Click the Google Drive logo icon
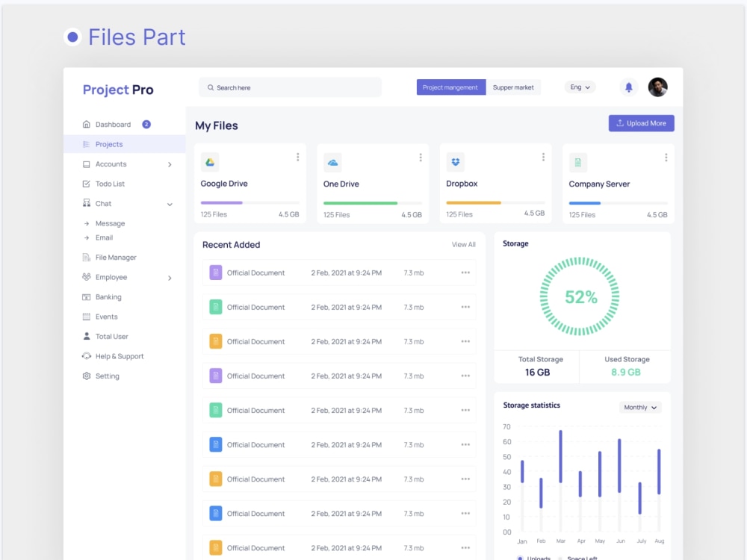747x560 pixels. pyautogui.click(x=210, y=162)
